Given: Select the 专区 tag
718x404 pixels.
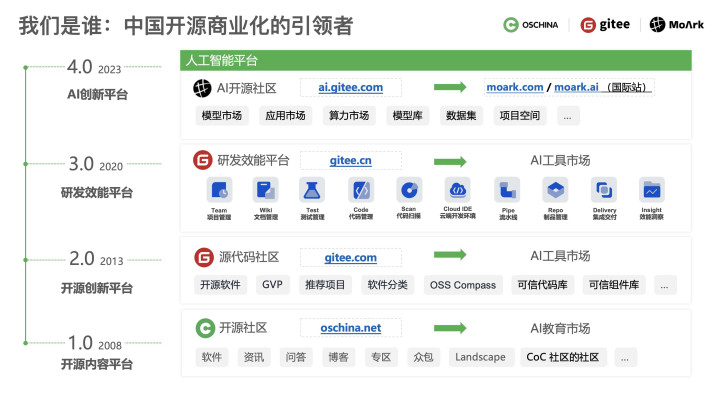Looking at the screenshot, I should [x=381, y=357].
